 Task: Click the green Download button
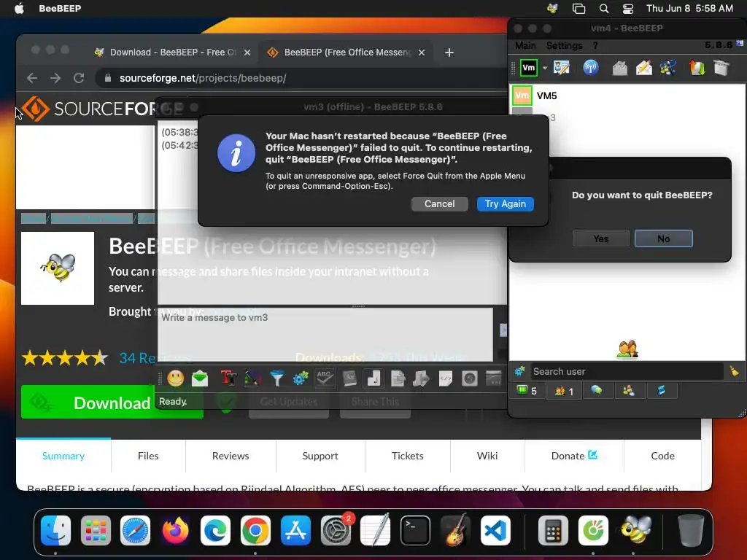coord(112,402)
